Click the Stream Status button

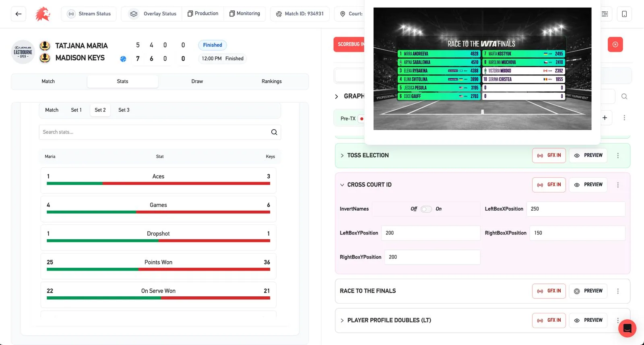point(89,14)
